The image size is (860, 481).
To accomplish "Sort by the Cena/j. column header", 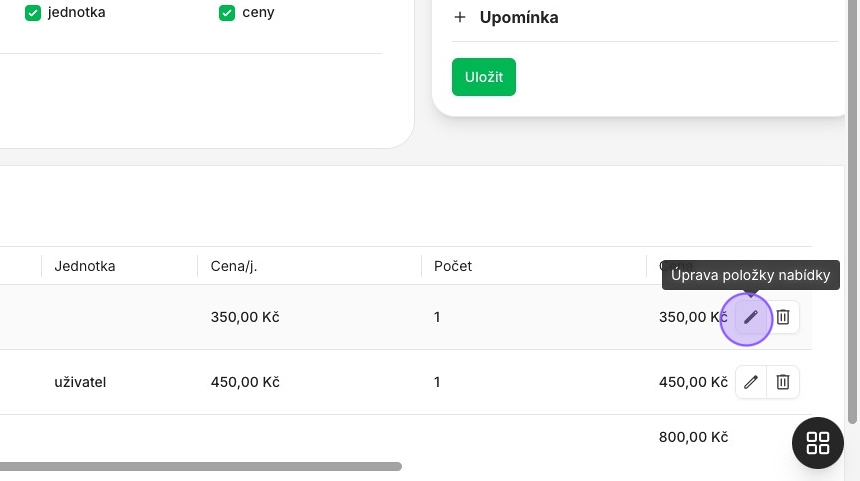I will tap(234, 266).
